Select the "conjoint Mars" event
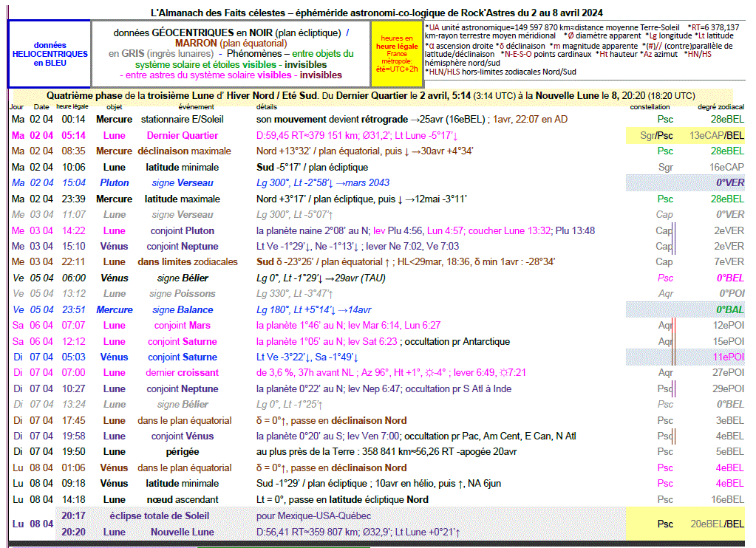The height and width of the screenshot is (548, 756). point(183,326)
